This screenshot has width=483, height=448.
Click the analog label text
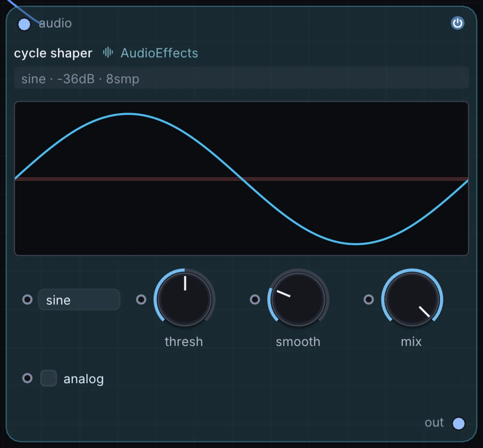pyautogui.click(x=83, y=379)
